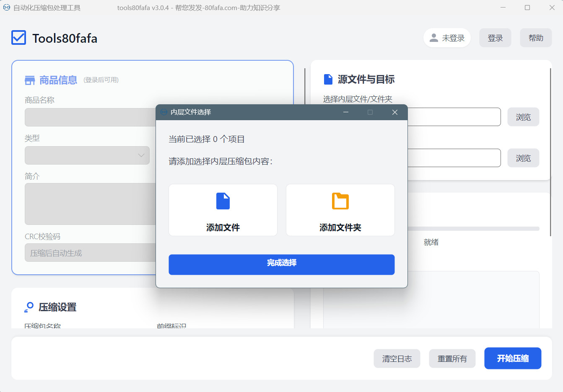Click the 源文件与目标 document icon
The height and width of the screenshot is (392, 563).
pos(328,79)
